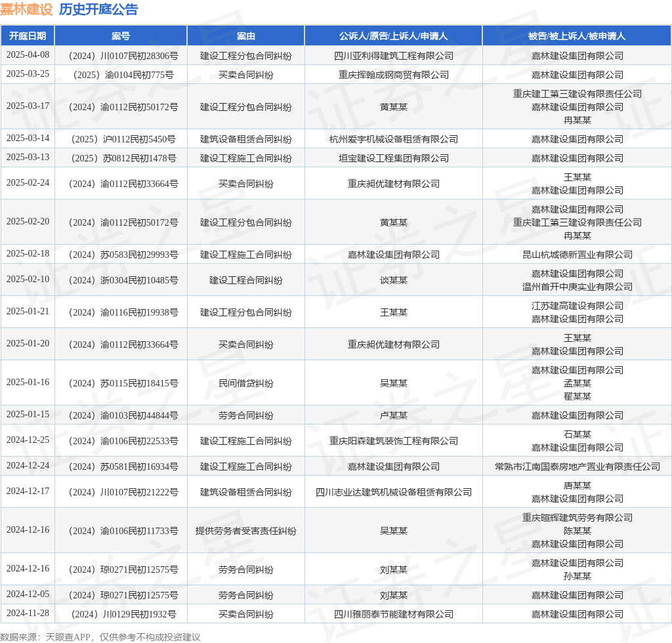Click defendant 温州首开中庚实业有限公司

pyautogui.click(x=577, y=287)
